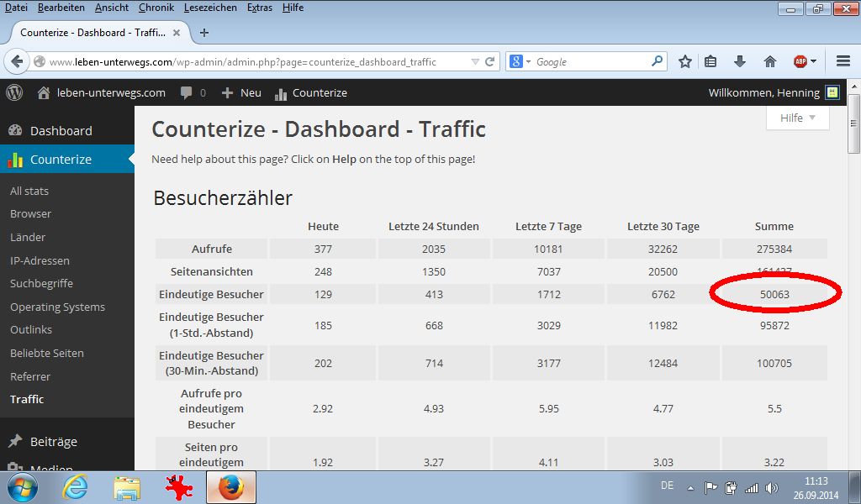861x504 pixels.
Task: Open Beliebte Seiten stats page
Action: [x=47, y=353]
